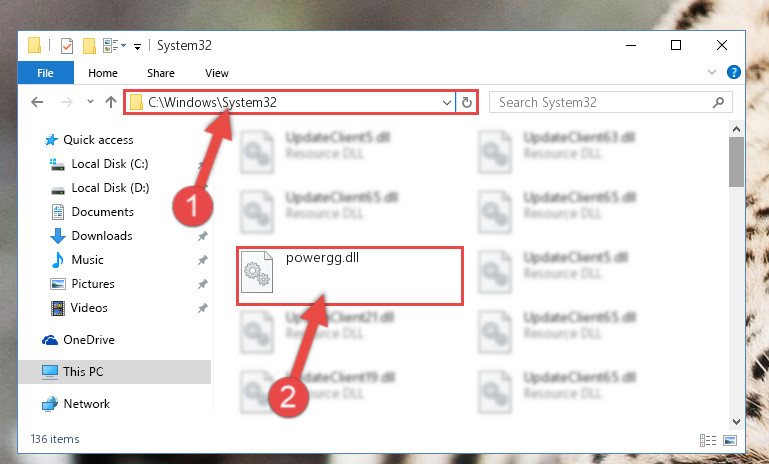Open the recent locations dropdown arrow
769x464 pixels.
(x=90, y=102)
